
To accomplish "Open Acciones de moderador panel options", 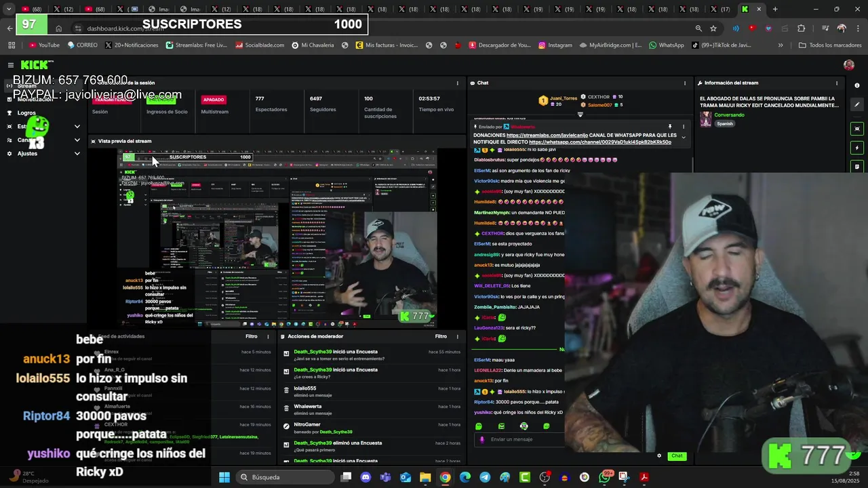I will coord(458,336).
